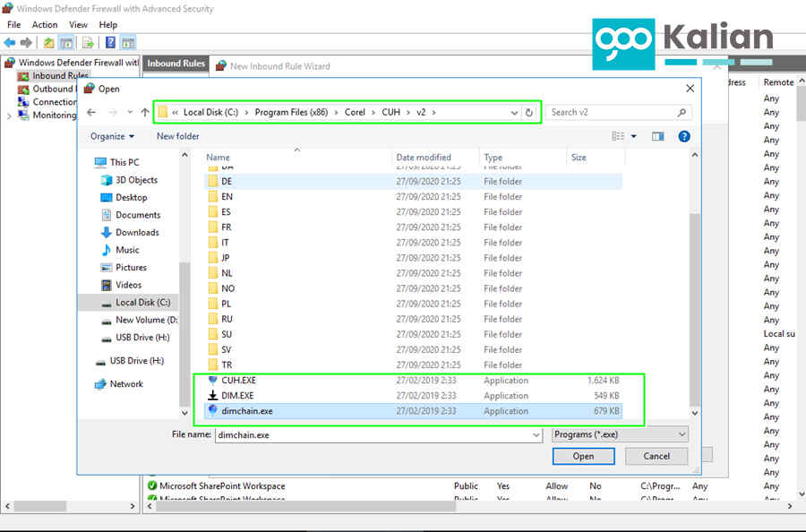The height and width of the screenshot is (532, 806).
Task: Select Pictures in the navigation pane
Action: click(131, 267)
